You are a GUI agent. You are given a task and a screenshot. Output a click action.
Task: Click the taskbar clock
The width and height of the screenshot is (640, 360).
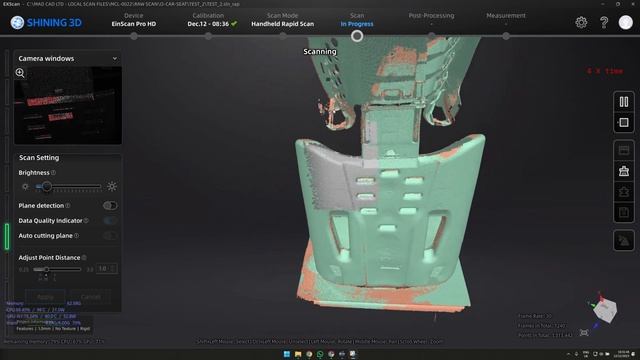tap(623, 354)
